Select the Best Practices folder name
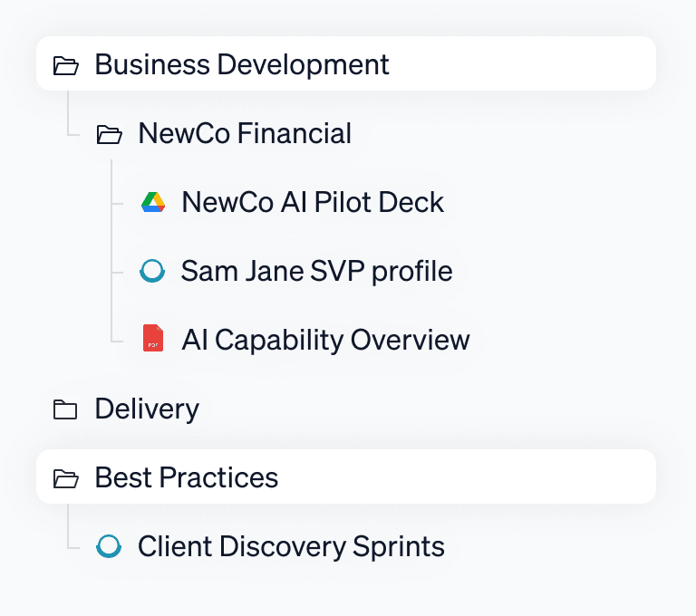The height and width of the screenshot is (616, 696). (186, 477)
